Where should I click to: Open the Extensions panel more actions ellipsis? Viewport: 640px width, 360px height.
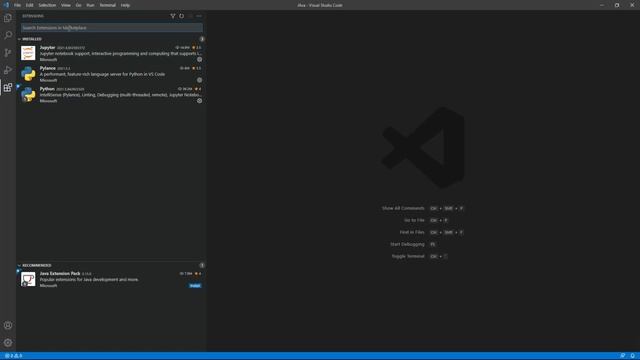click(199, 16)
